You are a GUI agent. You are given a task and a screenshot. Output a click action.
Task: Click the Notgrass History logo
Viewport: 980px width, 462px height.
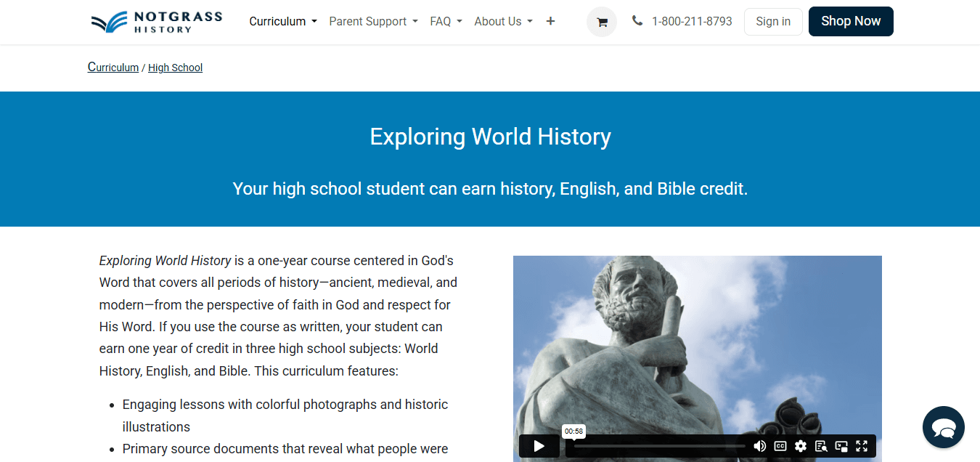point(155,22)
